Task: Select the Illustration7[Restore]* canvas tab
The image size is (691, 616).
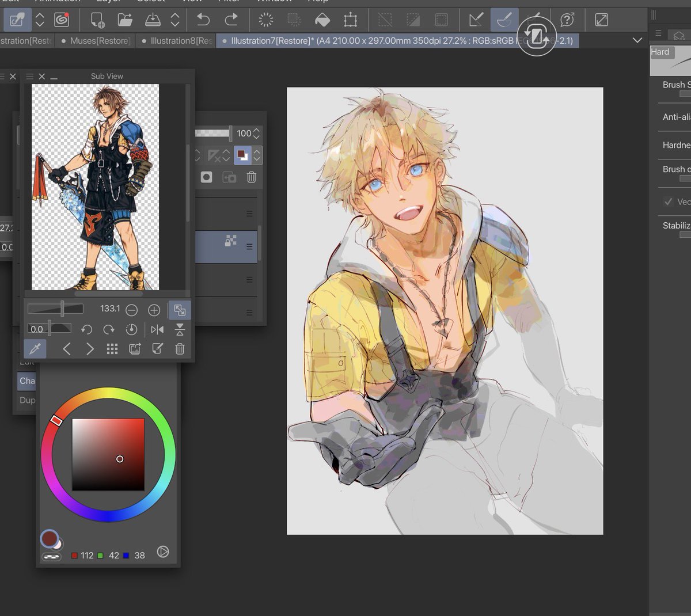Action: (397, 41)
